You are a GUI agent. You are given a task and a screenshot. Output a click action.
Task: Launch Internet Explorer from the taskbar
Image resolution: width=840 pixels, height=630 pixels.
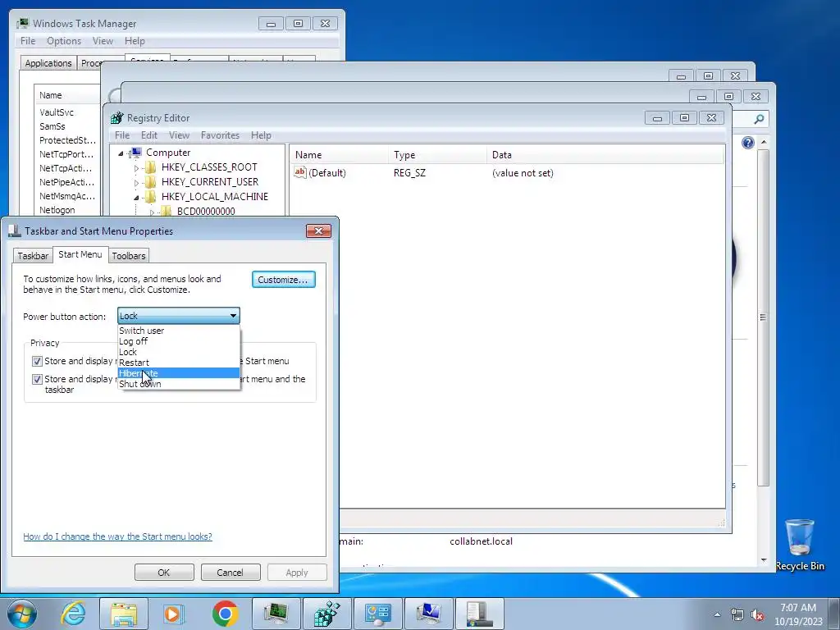[73, 614]
